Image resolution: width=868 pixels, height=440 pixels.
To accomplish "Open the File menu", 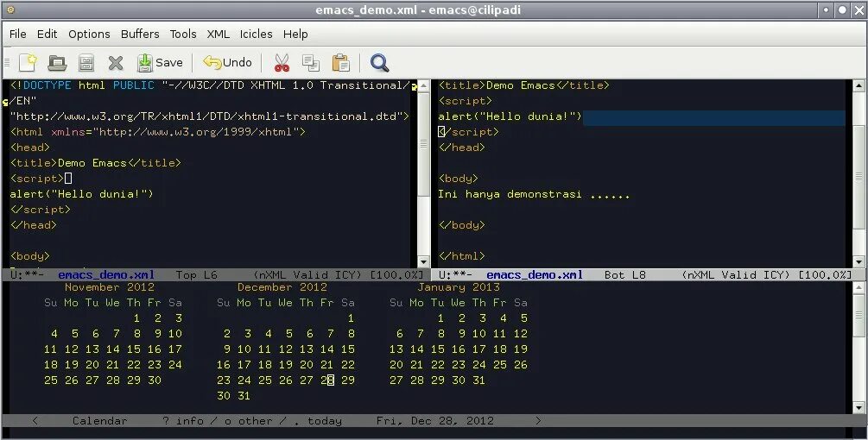I will 18,34.
